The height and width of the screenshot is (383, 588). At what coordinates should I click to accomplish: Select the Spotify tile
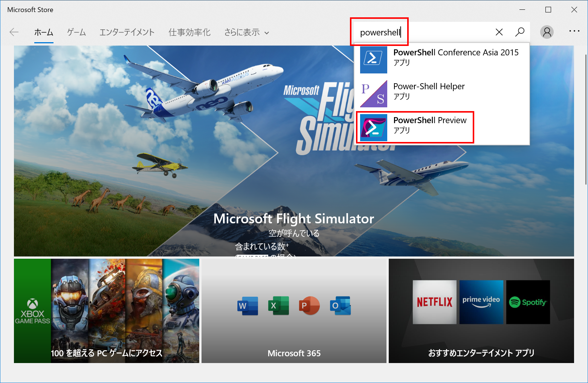[x=528, y=302]
